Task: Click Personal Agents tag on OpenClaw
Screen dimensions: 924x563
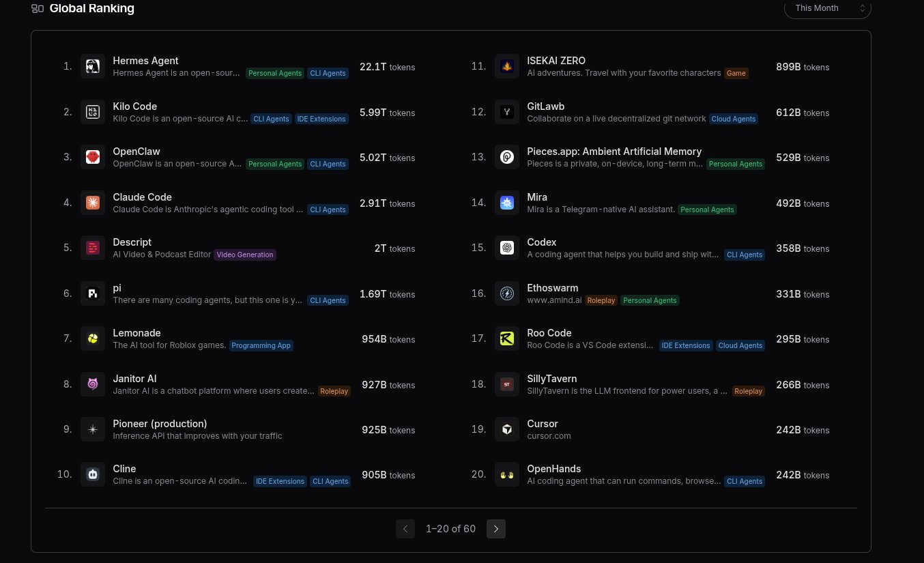Action: 275,164
